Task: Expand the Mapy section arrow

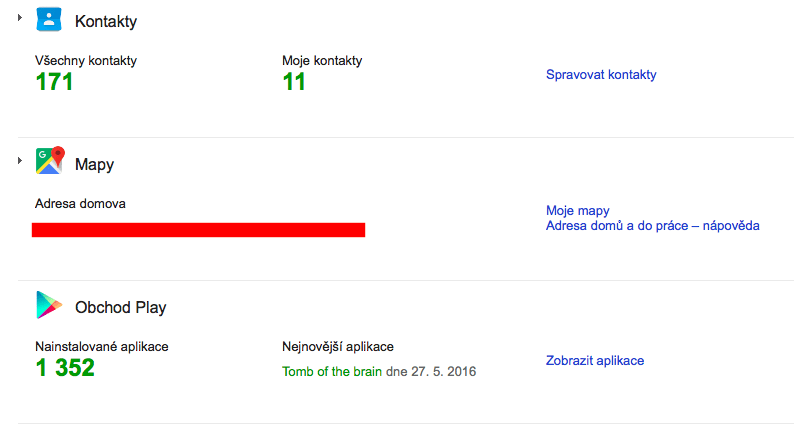Action: click(x=19, y=161)
